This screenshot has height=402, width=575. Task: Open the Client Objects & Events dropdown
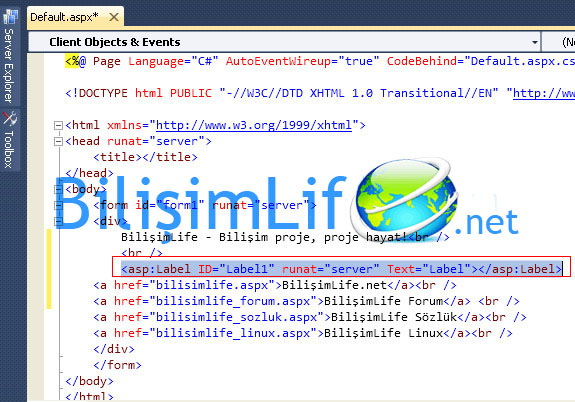pos(284,42)
